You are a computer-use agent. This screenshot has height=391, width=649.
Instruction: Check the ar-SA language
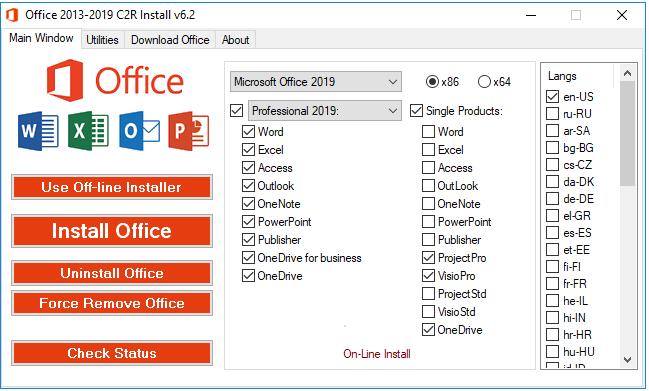coord(553,130)
